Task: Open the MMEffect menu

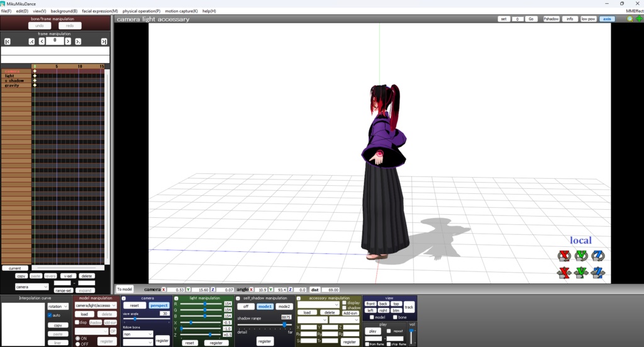Action: point(635,11)
